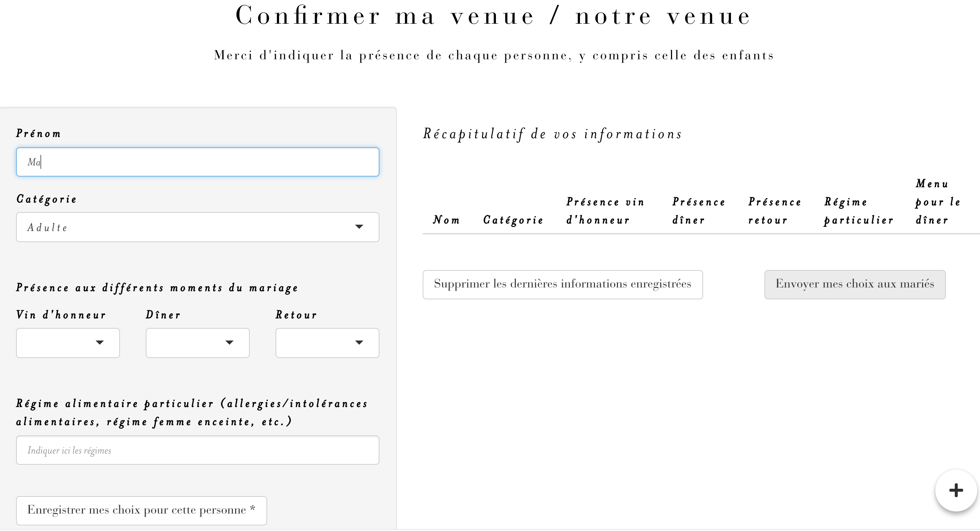Screen dimensions: 980x531
Task: Click the Catégorie dropdown arrow
Action: 359,227
